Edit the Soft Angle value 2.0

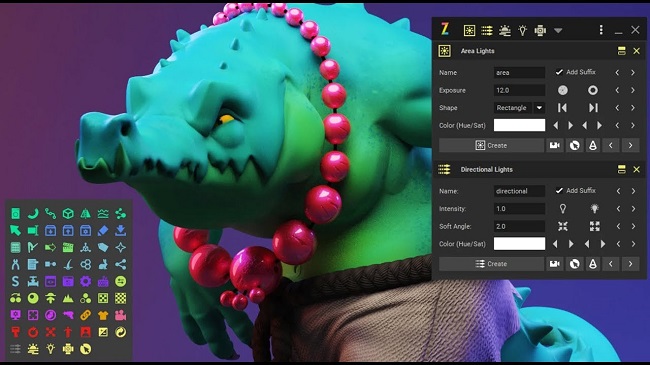pos(519,226)
